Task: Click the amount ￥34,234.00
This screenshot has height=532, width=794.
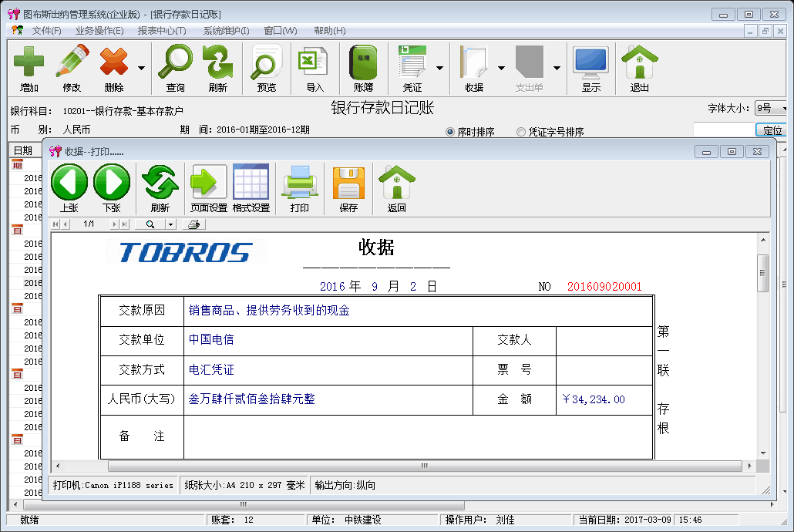Action: pos(593,399)
